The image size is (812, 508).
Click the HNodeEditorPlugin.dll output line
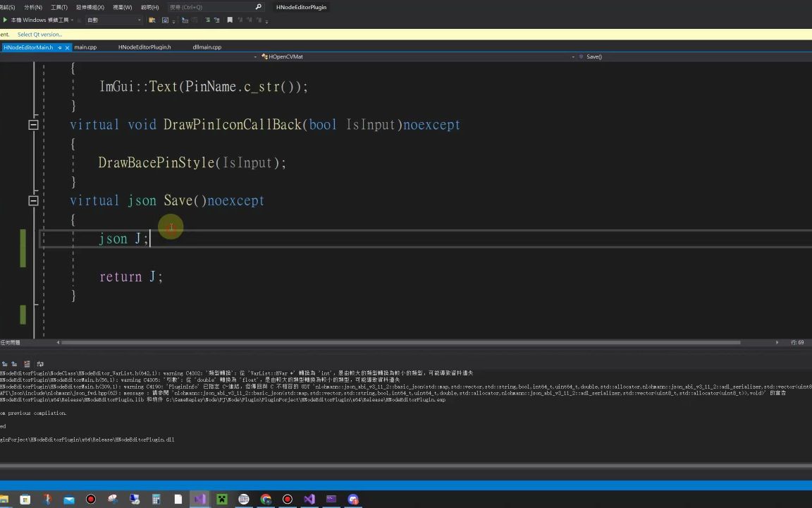[x=87, y=440]
